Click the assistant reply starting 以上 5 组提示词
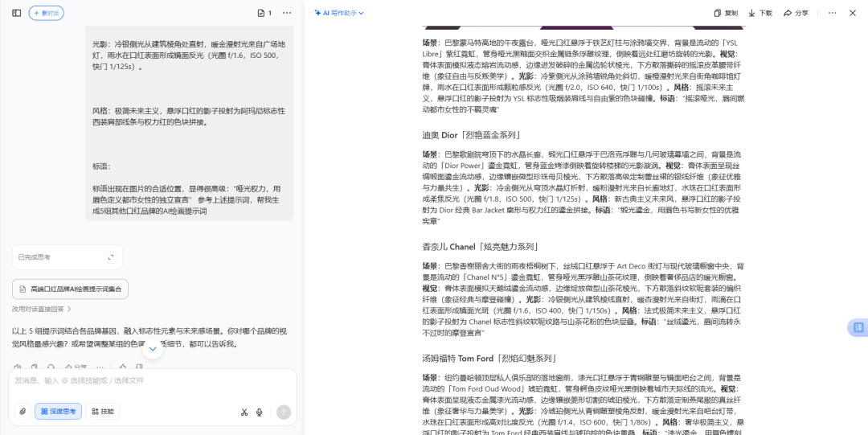868x435 pixels. pos(149,338)
